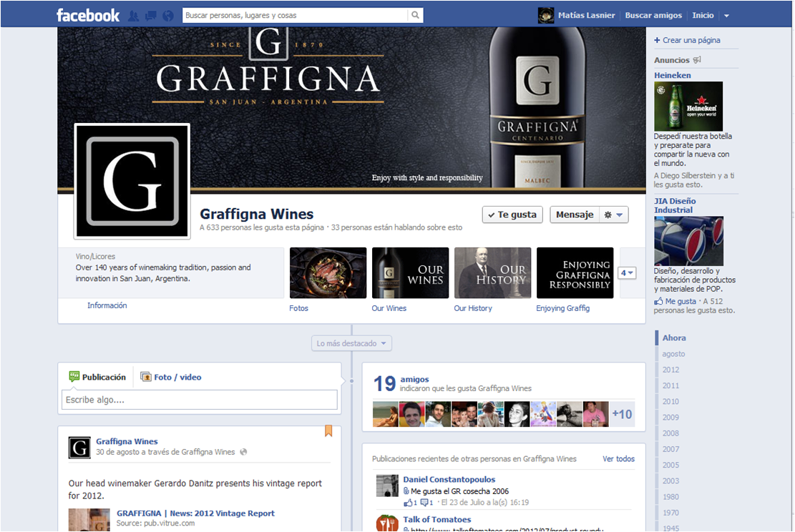Open the notifications globe icon
The image size is (795, 532).
(x=168, y=15)
